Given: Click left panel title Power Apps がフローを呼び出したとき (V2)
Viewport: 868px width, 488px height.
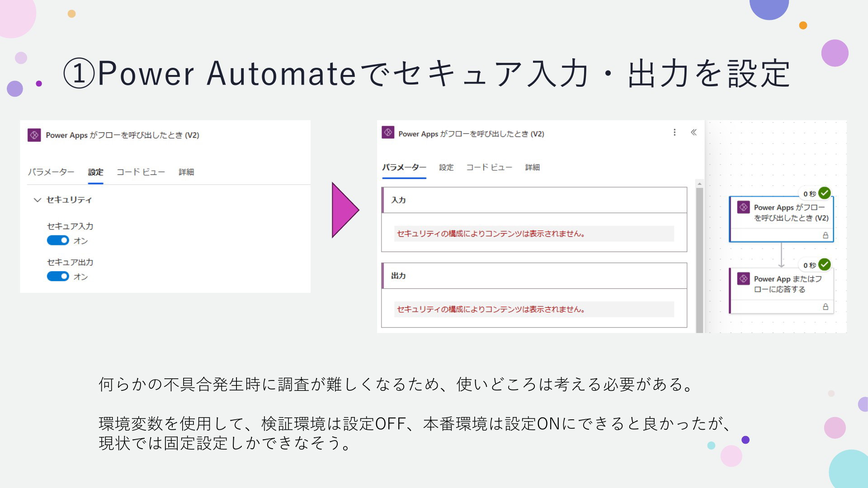Looking at the screenshot, I should pyautogui.click(x=123, y=135).
